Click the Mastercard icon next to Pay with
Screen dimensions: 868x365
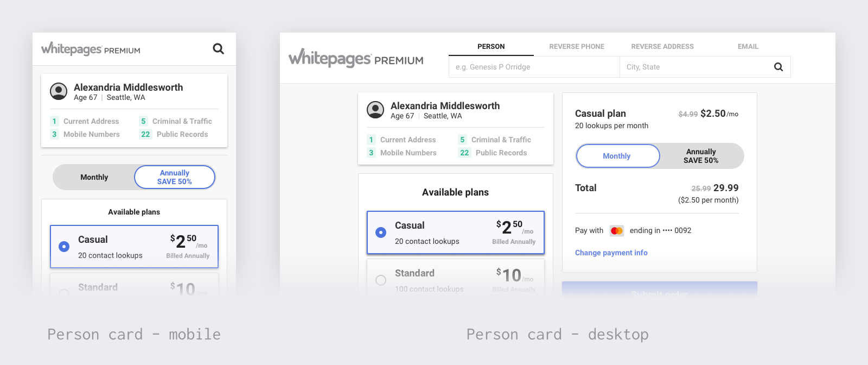point(617,231)
